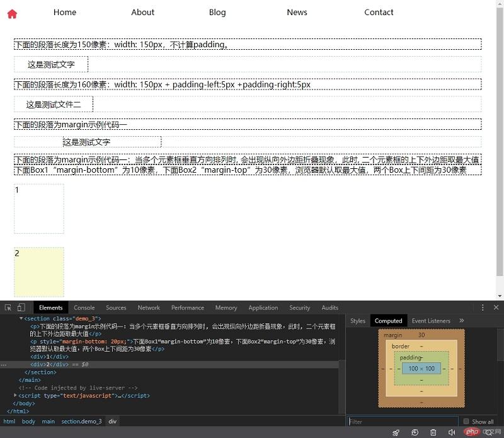Open the Network tab

[149, 308]
